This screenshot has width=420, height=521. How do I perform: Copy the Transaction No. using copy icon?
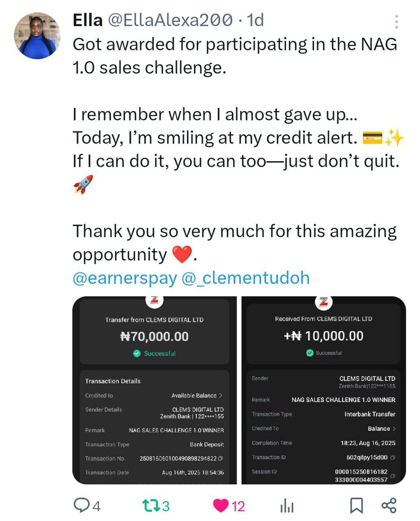click(x=220, y=458)
